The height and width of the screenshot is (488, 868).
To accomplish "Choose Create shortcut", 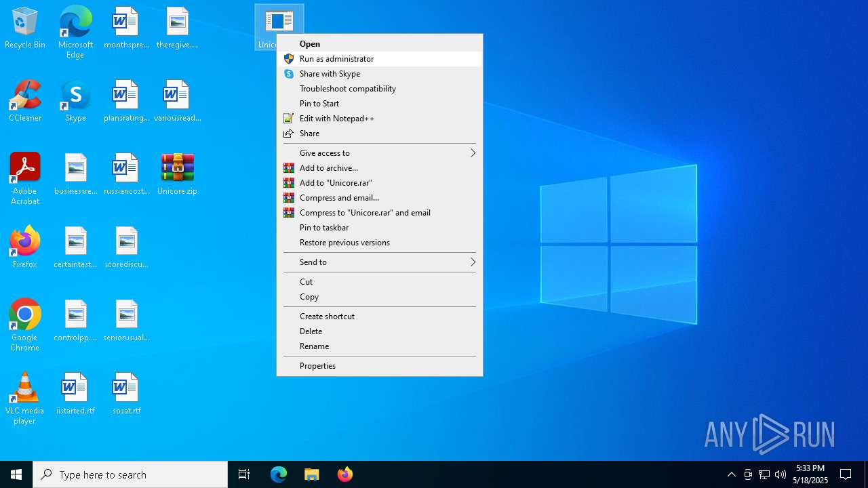I will point(379,317).
